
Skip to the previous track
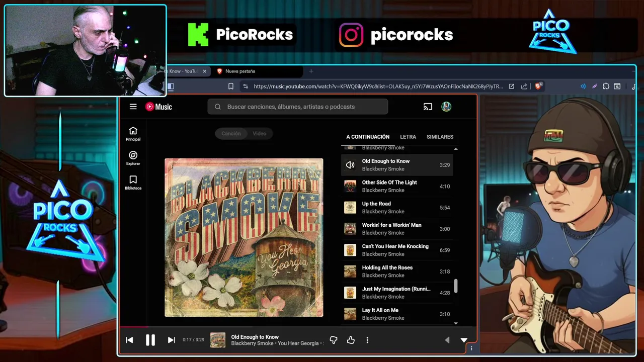pos(129,340)
